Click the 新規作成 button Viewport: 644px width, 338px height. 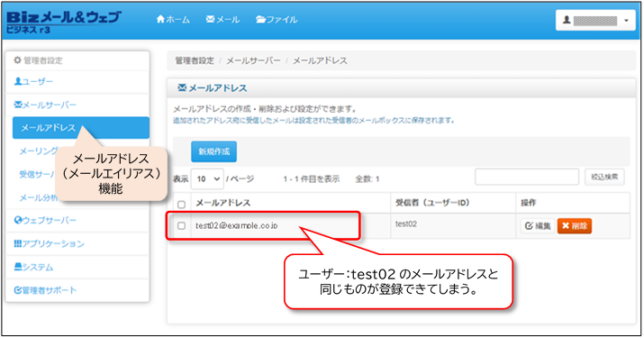pyautogui.click(x=214, y=151)
